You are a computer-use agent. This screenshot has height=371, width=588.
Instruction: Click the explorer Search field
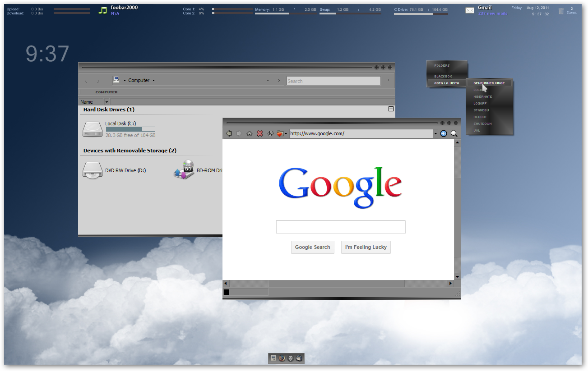(x=333, y=81)
